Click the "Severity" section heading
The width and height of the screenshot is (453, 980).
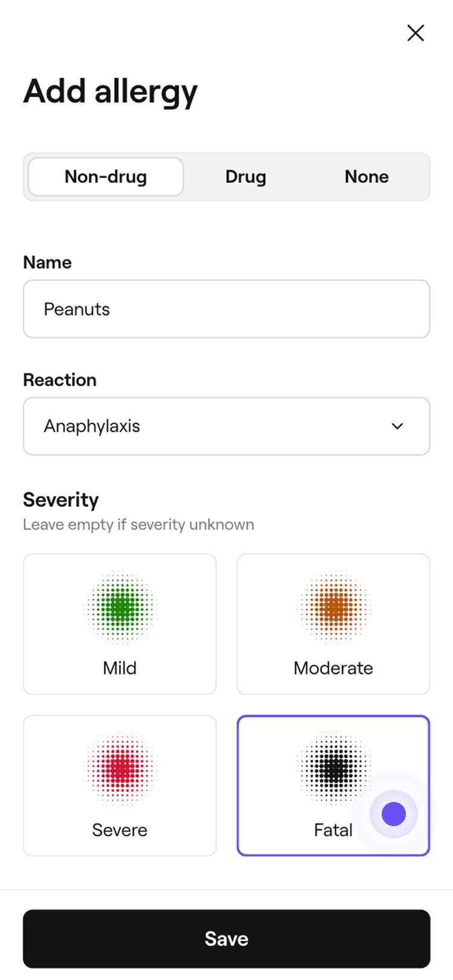pos(61,500)
